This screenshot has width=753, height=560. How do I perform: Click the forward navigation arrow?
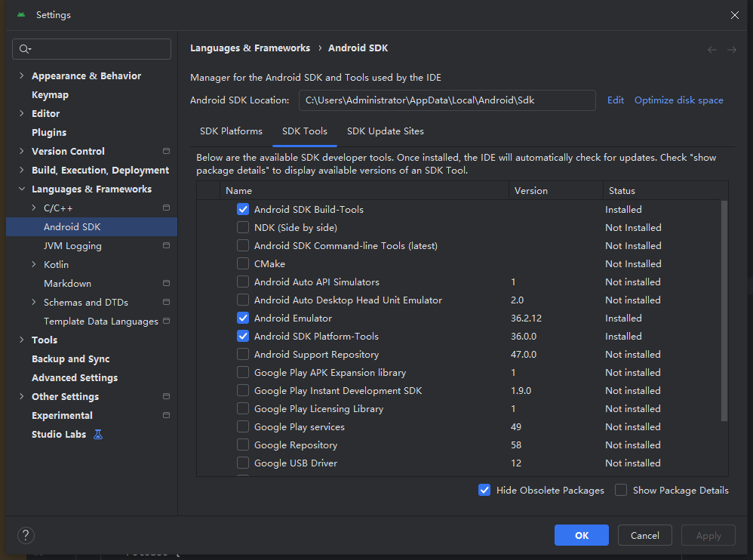(x=731, y=49)
